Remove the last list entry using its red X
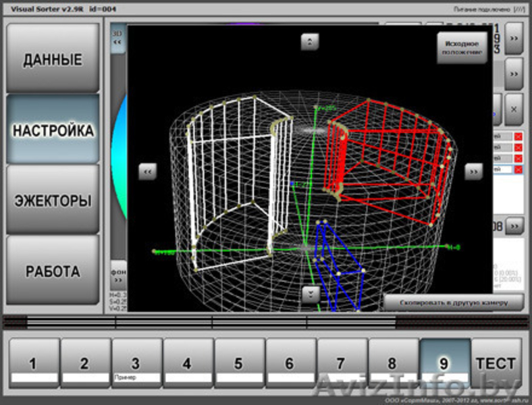The width and height of the screenshot is (532, 405). (x=518, y=169)
